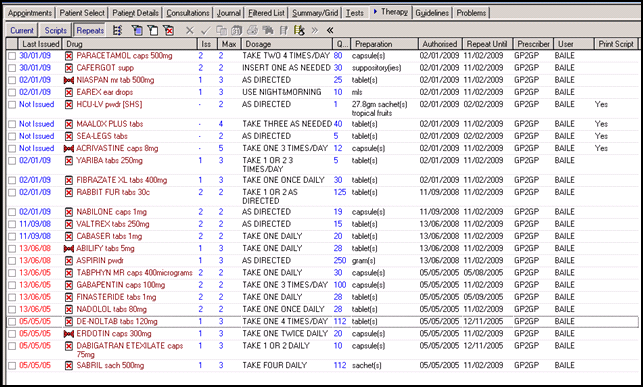The image size is (643, 387).
Task: Show the Current therapy view
Action: (22, 30)
